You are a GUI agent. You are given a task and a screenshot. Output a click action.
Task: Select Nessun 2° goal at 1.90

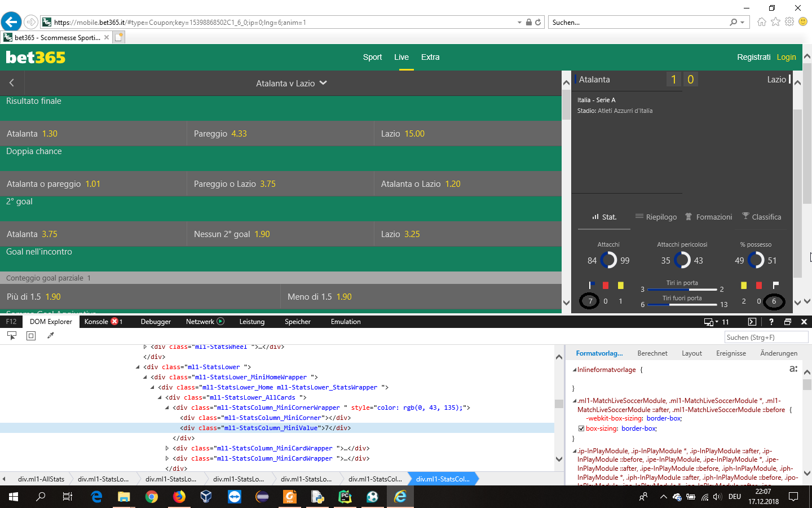pyautogui.click(x=280, y=234)
